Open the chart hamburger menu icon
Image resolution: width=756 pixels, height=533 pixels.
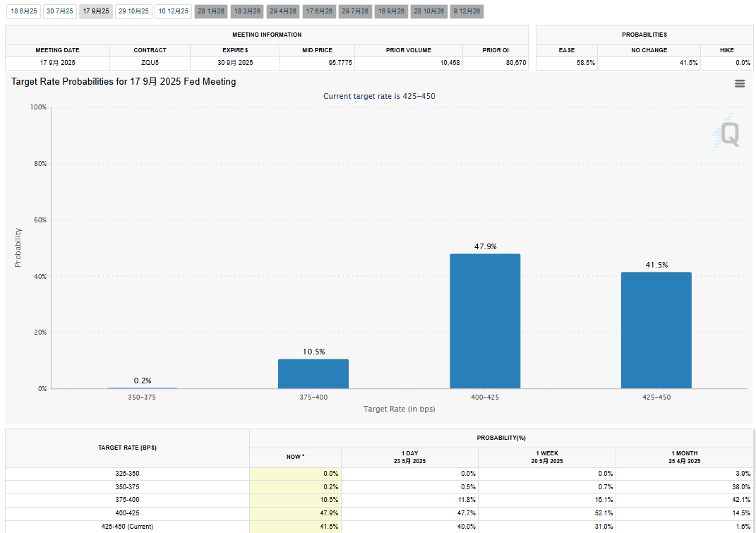pyautogui.click(x=740, y=83)
